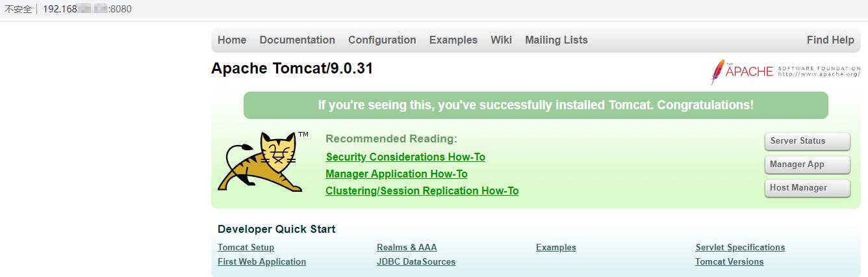Viewport: 868px width, 277px height.
Task: Click the Apache Software Foundation feather logo
Action: (x=785, y=72)
